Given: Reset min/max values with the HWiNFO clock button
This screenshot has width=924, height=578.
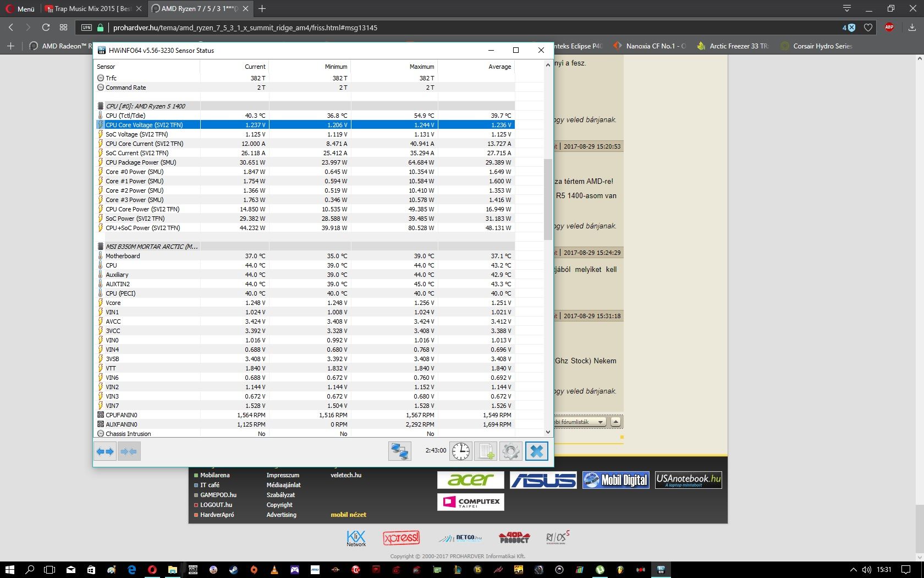Looking at the screenshot, I should (x=461, y=451).
